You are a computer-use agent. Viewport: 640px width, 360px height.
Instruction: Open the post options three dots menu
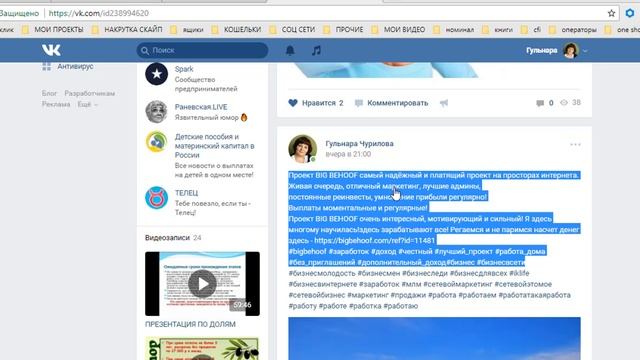pyautogui.click(x=575, y=144)
